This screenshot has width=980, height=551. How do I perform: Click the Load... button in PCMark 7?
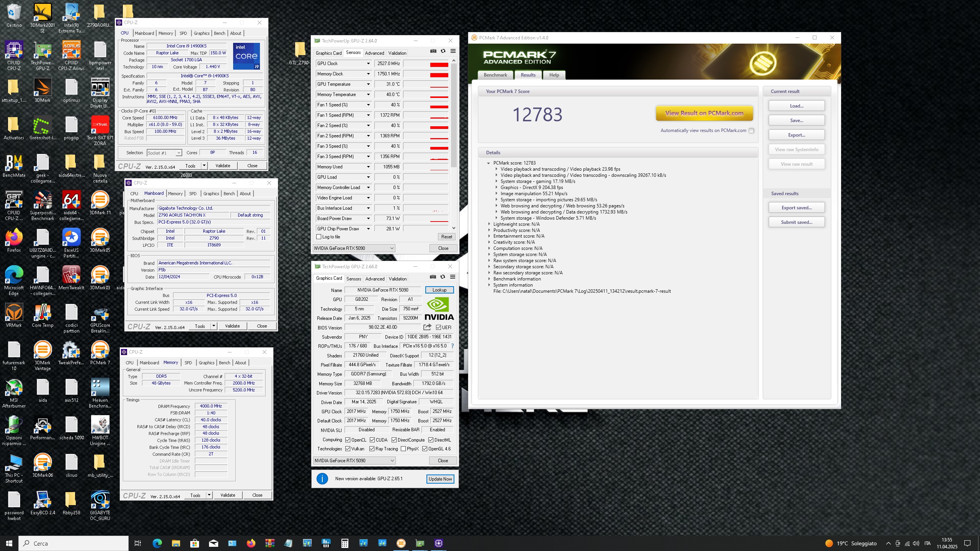tap(797, 106)
